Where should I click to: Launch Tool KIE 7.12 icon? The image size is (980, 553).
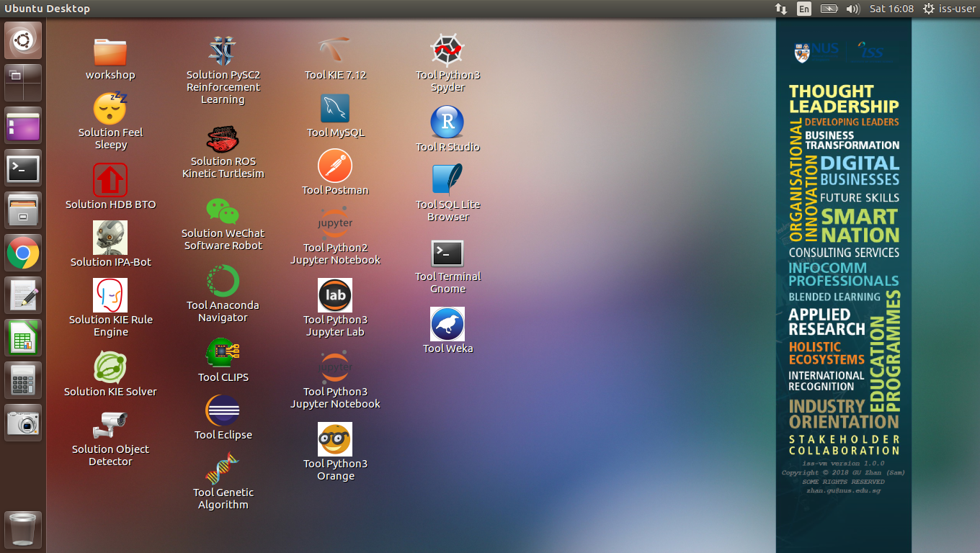pyautogui.click(x=335, y=50)
